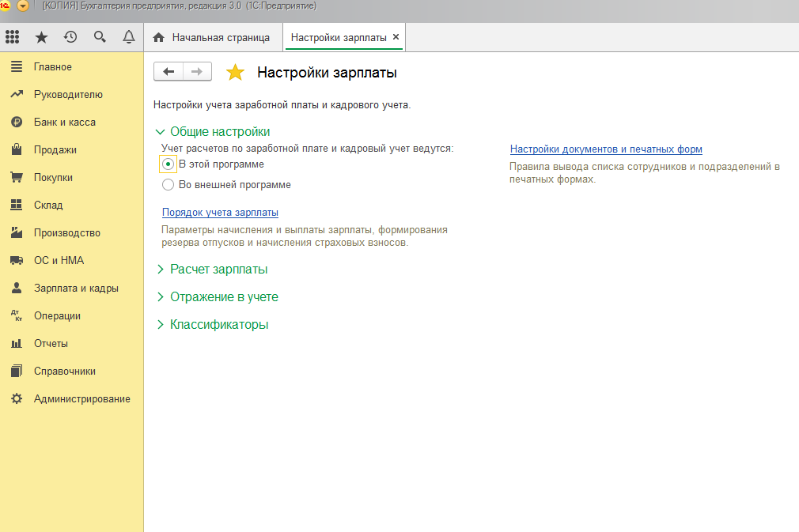The width and height of the screenshot is (799, 532).
Task: Open the History clock icon
Action: [x=70, y=37]
